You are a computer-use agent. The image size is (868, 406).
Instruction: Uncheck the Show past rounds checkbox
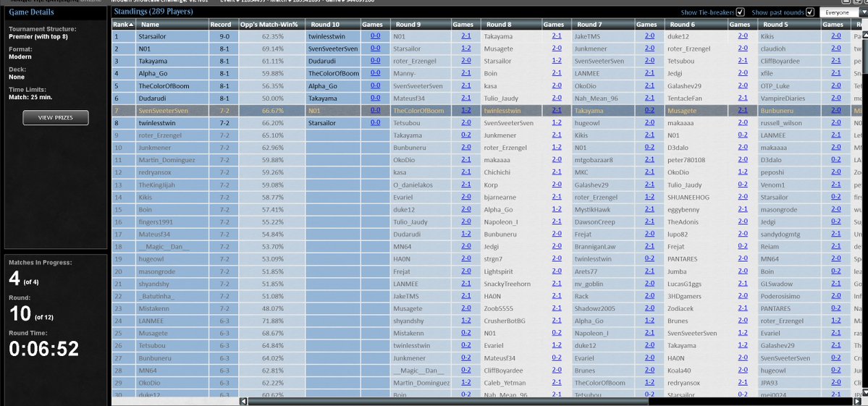tap(810, 12)
